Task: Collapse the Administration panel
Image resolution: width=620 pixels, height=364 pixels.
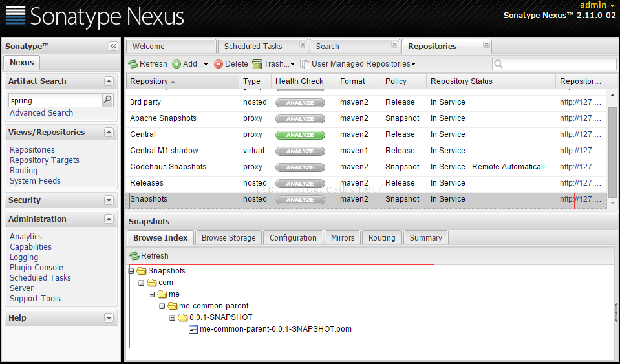Action: (x=109, y=219)
